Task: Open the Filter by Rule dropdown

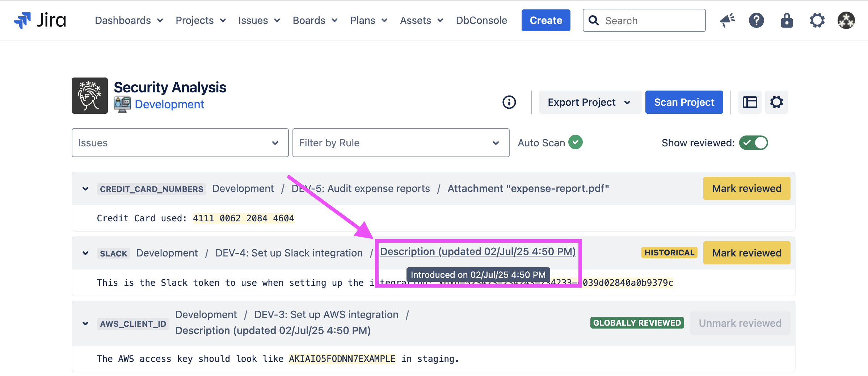Action: (400, 143)
